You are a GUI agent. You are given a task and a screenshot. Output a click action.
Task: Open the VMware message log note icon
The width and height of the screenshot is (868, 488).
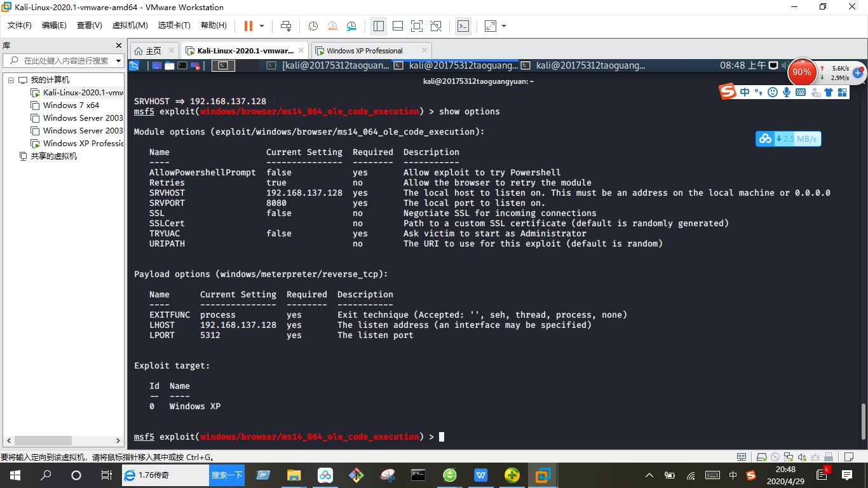pos(849,457)
